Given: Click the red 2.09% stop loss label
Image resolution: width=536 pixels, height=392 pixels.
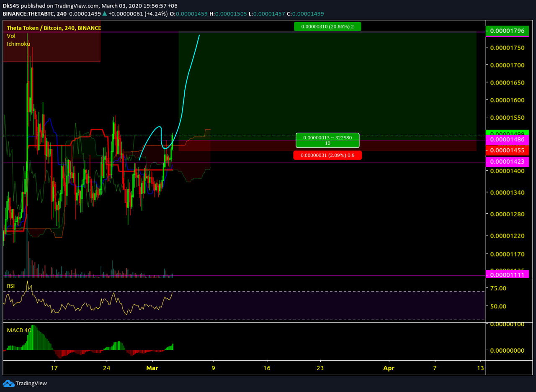Looking at the screenshot, I should (x=327, y=156).
